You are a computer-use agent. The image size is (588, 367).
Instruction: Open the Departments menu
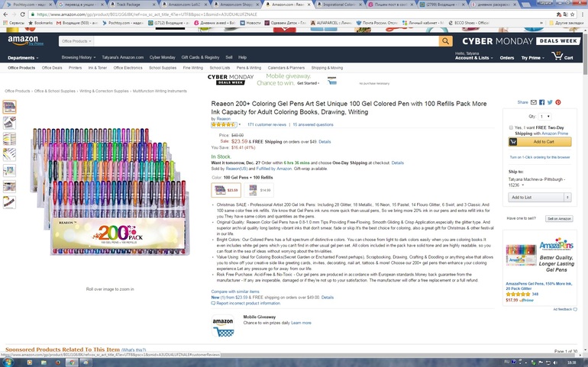click(23, 58)
